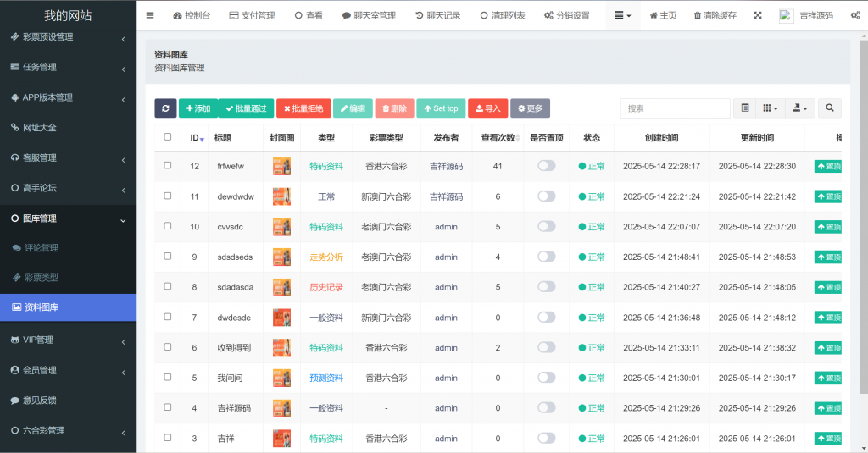Open 聊天室管理 tab in top navigation
868x453 pixels.
369,15
